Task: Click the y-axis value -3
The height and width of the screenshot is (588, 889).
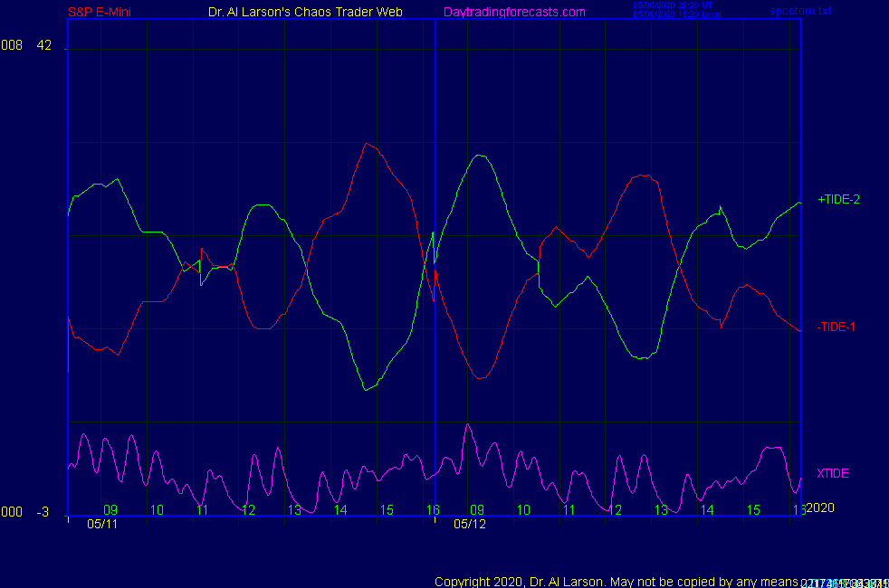Action: coord(43,512)
